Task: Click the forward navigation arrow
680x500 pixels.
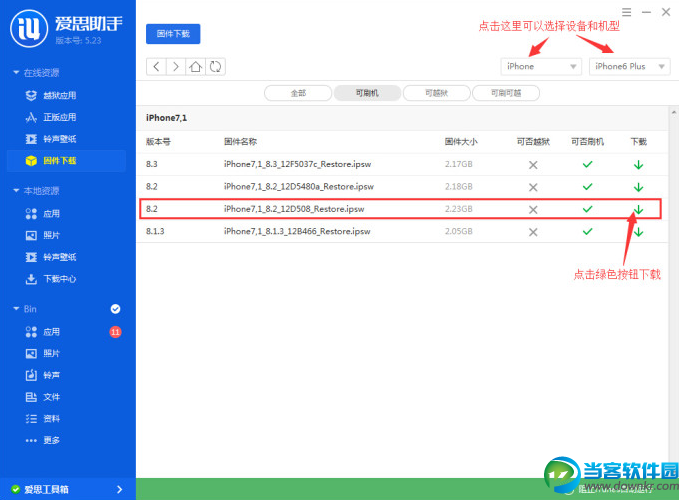Action: click(175, 66)
